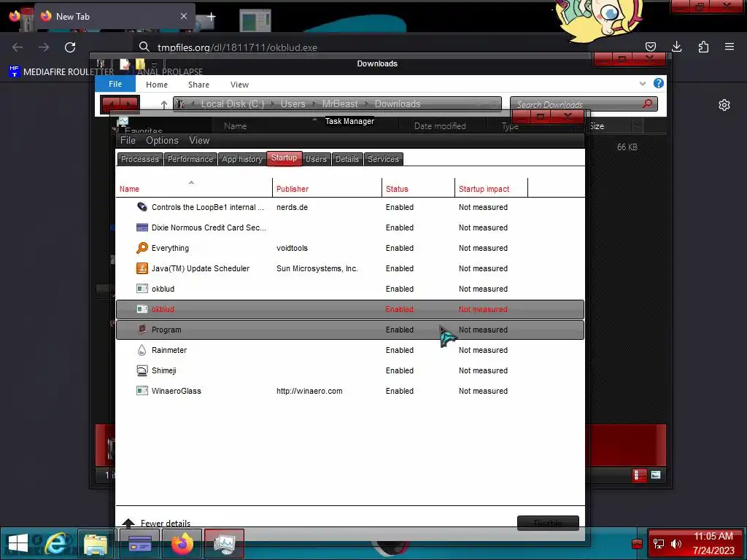Image resolution: width=747 pixels, height=560 pixels.
Task: Select Java(TM) Update Scheduler row text
Action: (x=201, y=268)
